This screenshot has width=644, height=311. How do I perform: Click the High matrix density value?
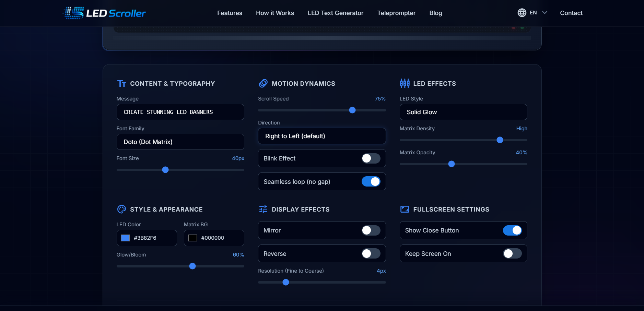522,129
